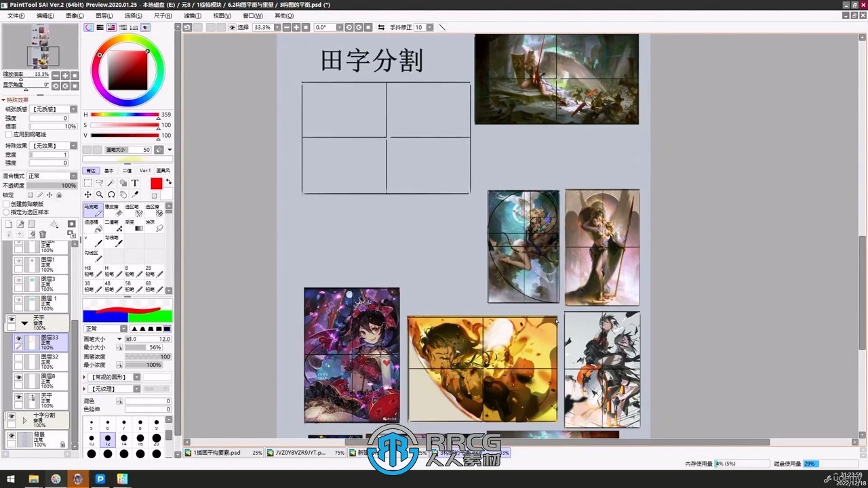The width and height of the screenshot is (868, 488).
Task: Toggle visibility of layer 图层32
Action: 19,357
